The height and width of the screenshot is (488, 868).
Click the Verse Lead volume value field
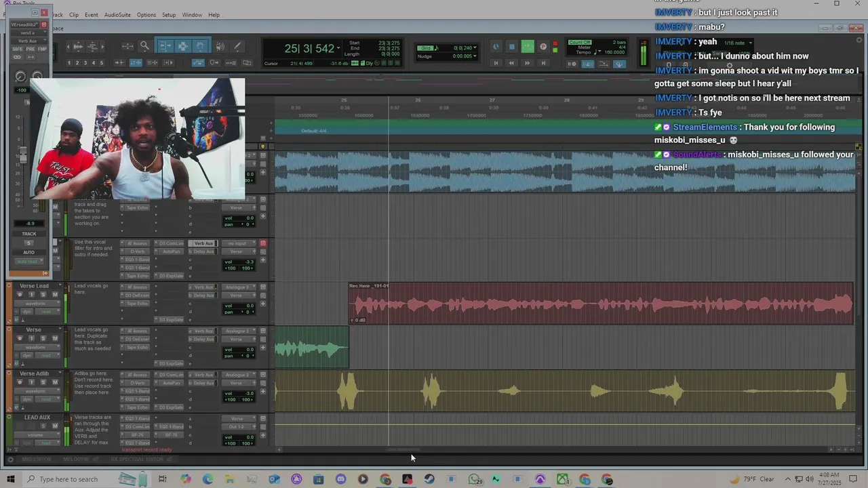click(x=239, y=306)
